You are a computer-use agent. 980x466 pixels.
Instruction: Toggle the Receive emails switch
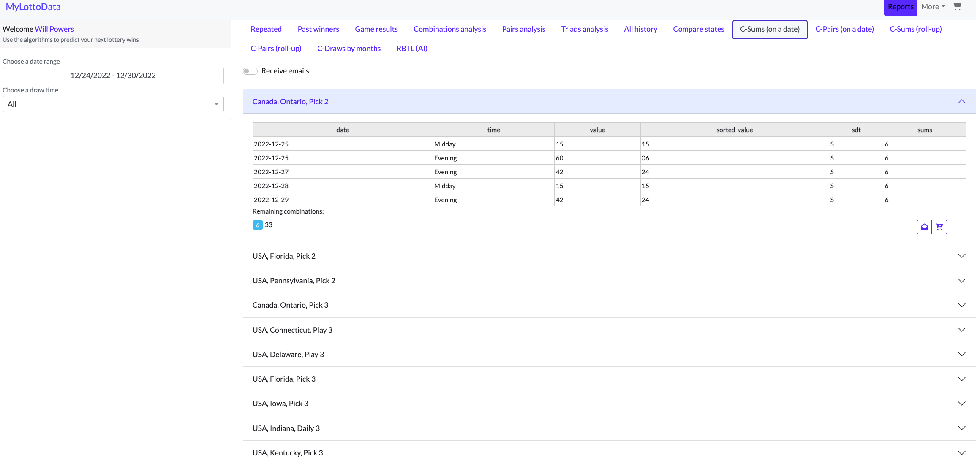[x=250, y=71]
